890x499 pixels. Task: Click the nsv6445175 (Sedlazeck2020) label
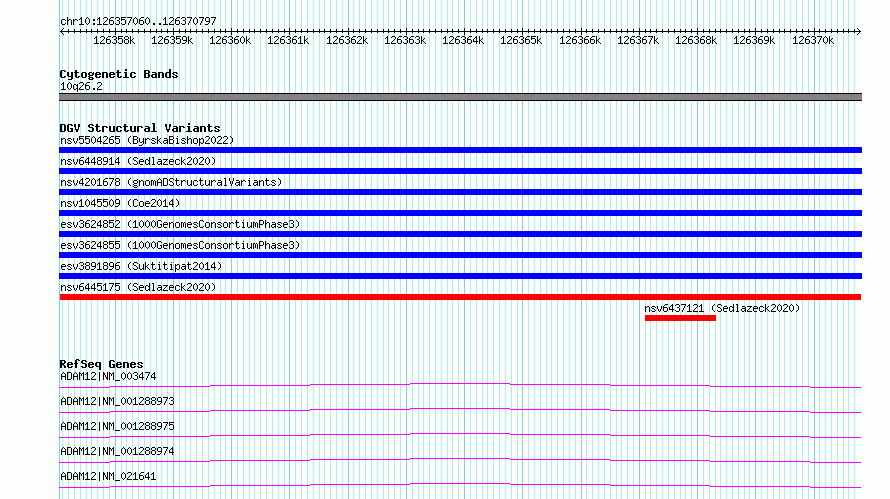138,287
